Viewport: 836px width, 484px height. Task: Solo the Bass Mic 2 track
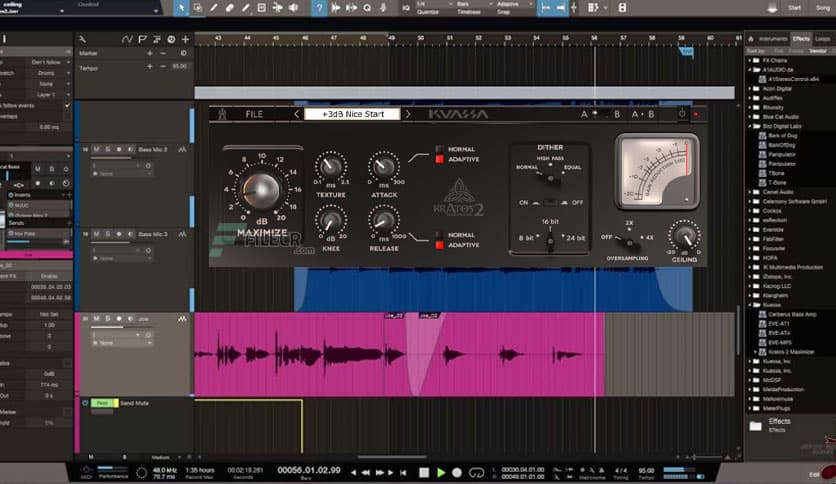pyautogui.click(x=108, y=150)
